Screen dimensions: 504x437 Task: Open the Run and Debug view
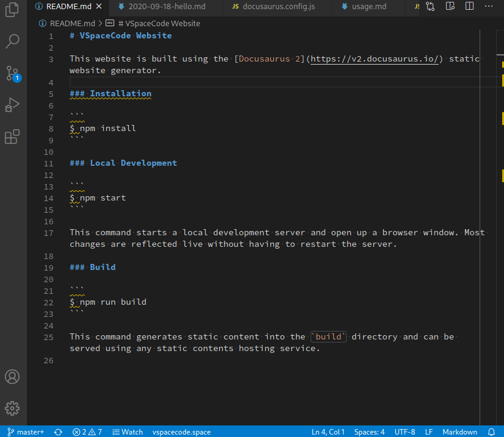(12, 105)
